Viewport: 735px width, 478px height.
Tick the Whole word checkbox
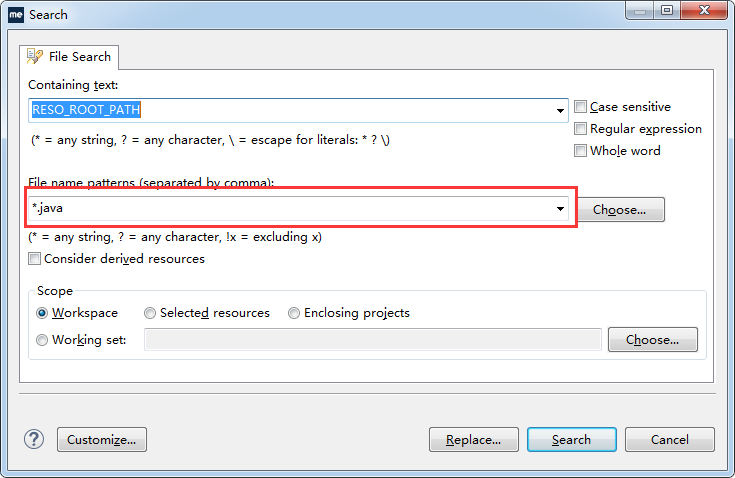[x=580, y=150]
